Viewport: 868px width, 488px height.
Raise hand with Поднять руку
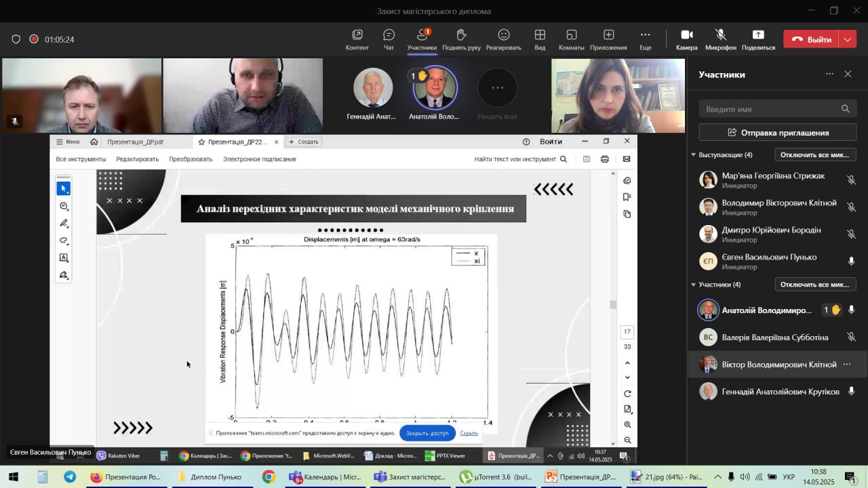tap(461, 39)
